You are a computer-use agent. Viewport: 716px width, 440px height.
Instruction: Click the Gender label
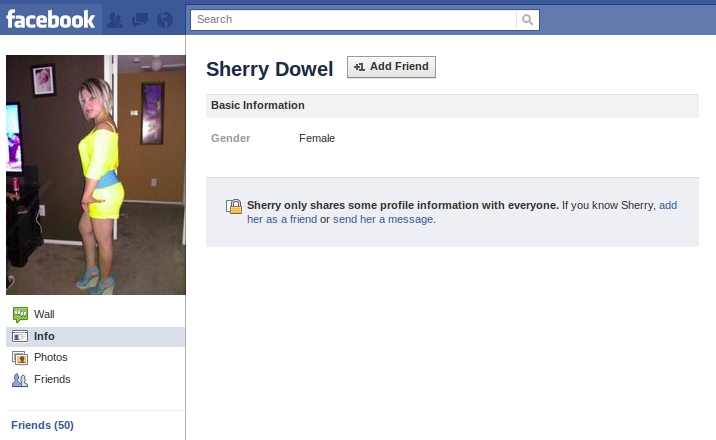point(231,138)
